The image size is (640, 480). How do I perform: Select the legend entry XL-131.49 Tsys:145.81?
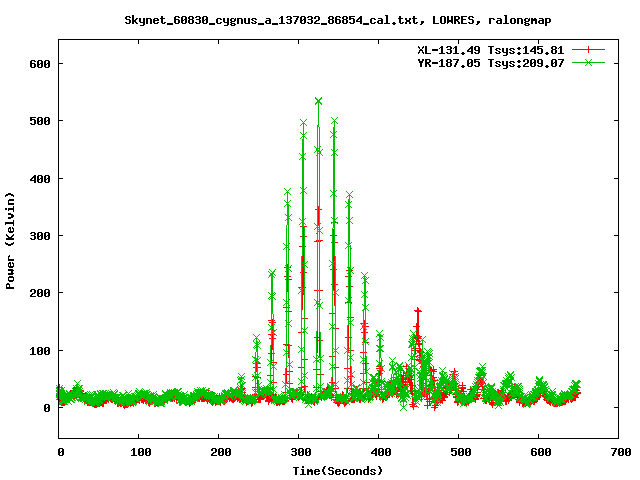pyautogui.click(x=491, y=50)
